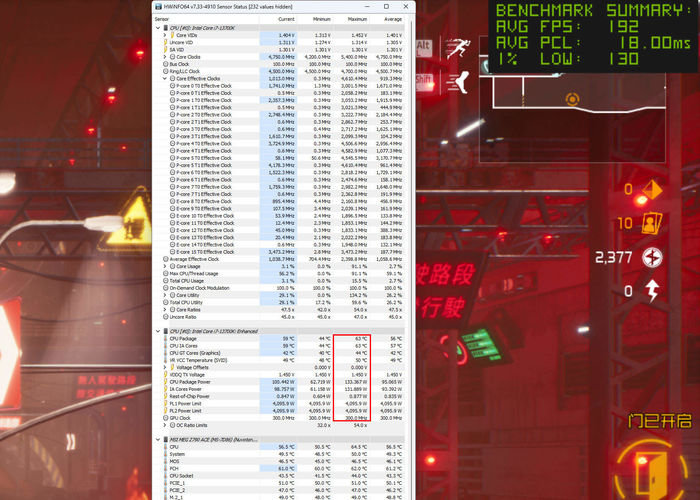The height and width of the screenshot is (500, 700).
Task: Click the orange door icon in game HUD
Action: 650,470
